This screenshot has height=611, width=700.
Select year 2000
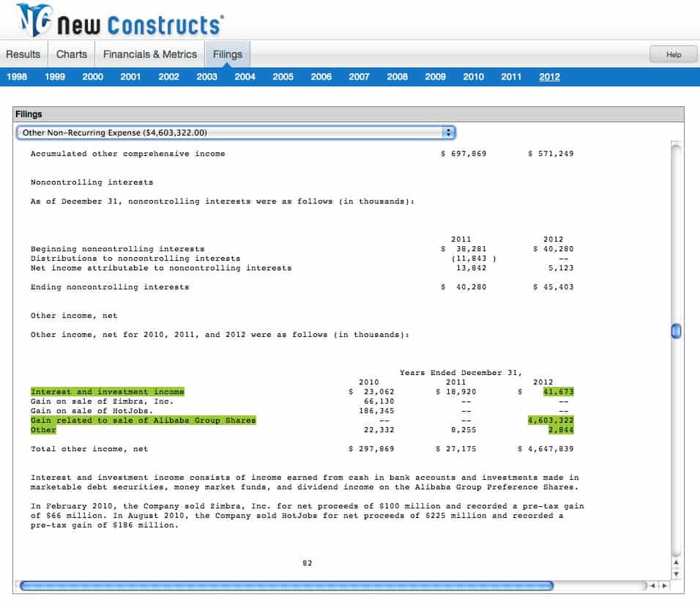pos(93,77)
